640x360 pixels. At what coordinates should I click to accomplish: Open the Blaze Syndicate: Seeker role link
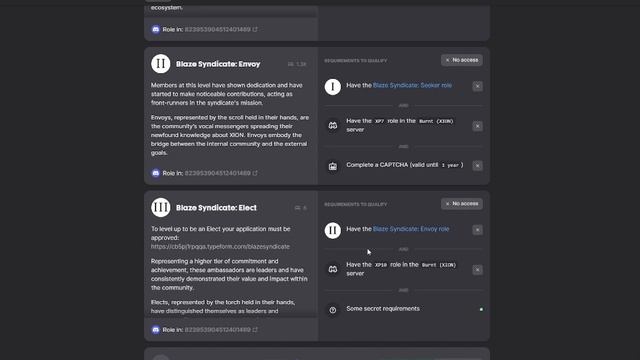pyautogui.click(x=412, y=85)
